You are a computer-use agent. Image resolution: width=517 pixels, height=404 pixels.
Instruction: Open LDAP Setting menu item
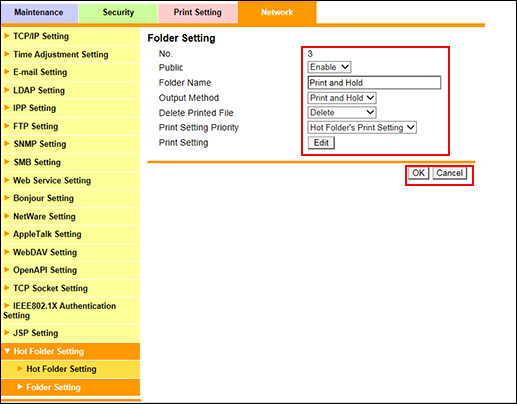tap(70, 90)
